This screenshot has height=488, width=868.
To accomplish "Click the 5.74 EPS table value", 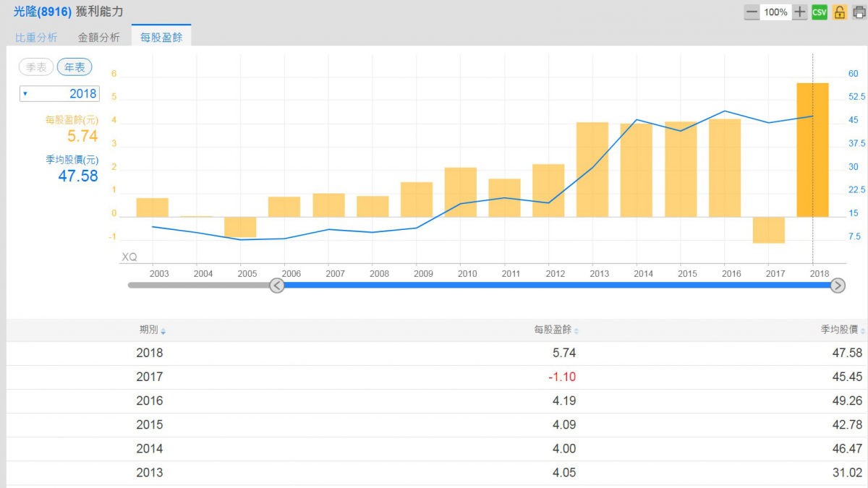I will coord(564,353).
